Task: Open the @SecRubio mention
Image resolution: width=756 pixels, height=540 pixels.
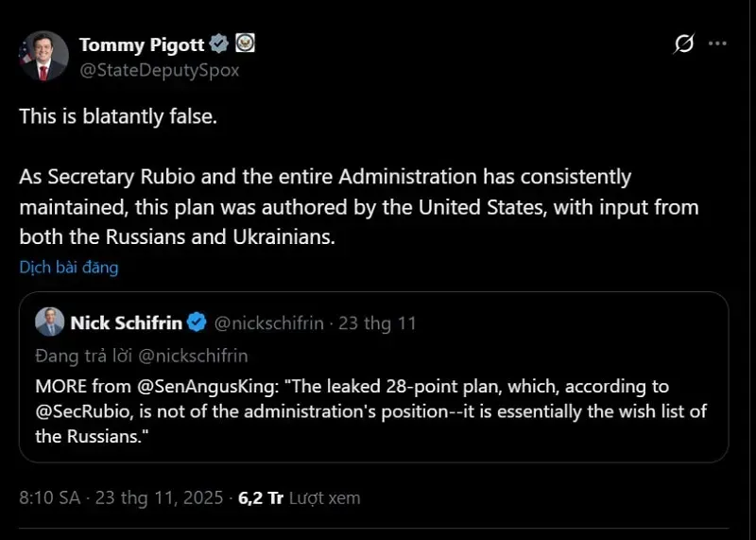Action: [78, 411]
